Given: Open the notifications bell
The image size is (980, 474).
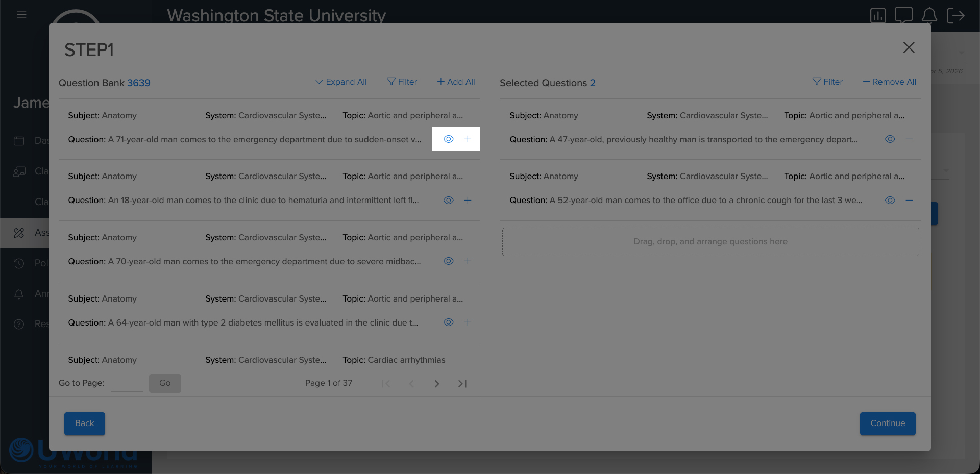Looking at the screenshot, I should 929,15.
